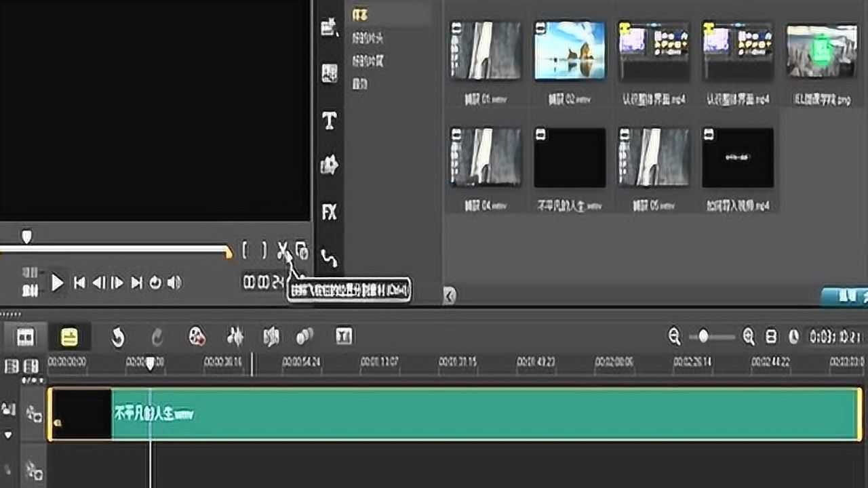Viewport: 868px width, 488px height.
Task: Open the FX filter library
Action: (x=330, y=212)
